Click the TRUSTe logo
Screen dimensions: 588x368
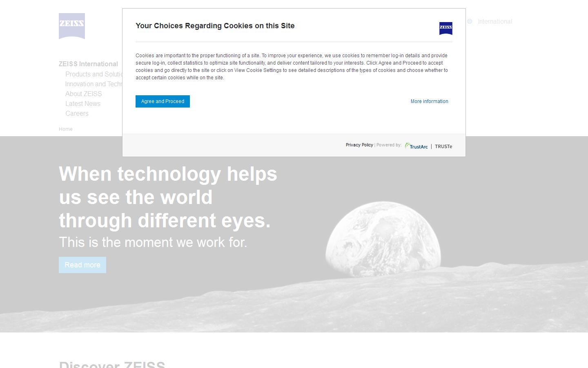(443, 146)
